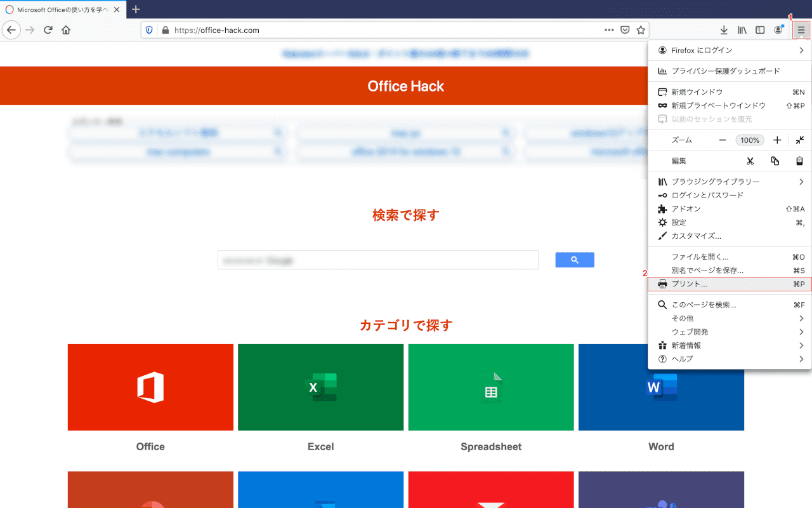Open the Spreadsheet category tile

(x=491, y=387)
